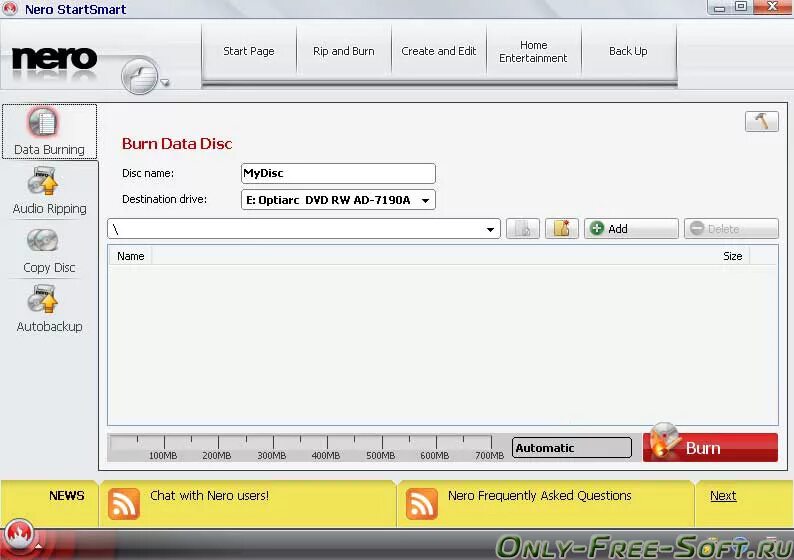
Task: Open the Autobackup tool
Action: tap(49, 309)
